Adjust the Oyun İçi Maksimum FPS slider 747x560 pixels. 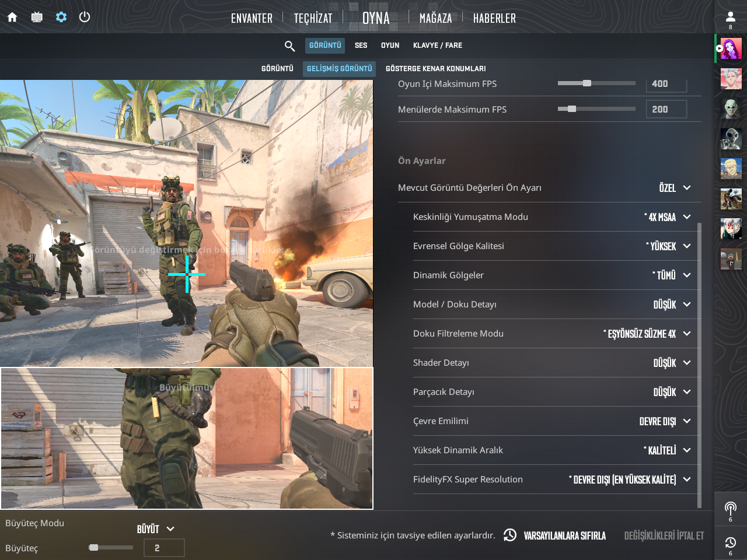[x=596, y=83]
